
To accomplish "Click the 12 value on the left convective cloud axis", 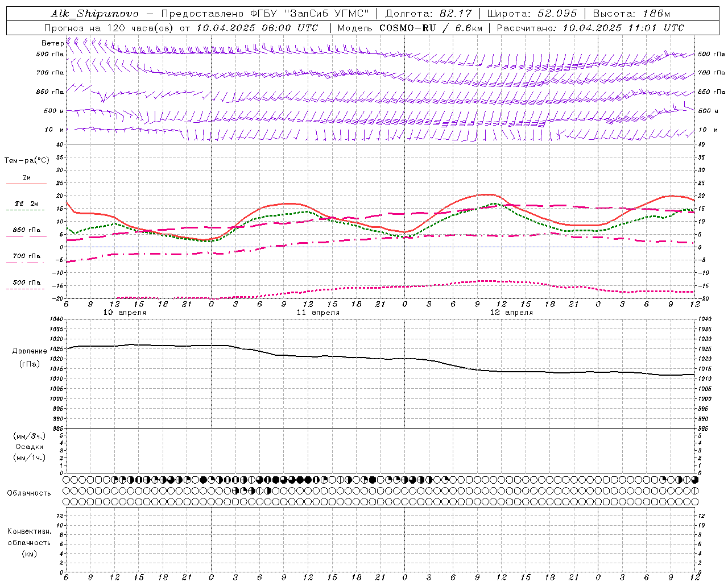I will (x=59, y=516).
